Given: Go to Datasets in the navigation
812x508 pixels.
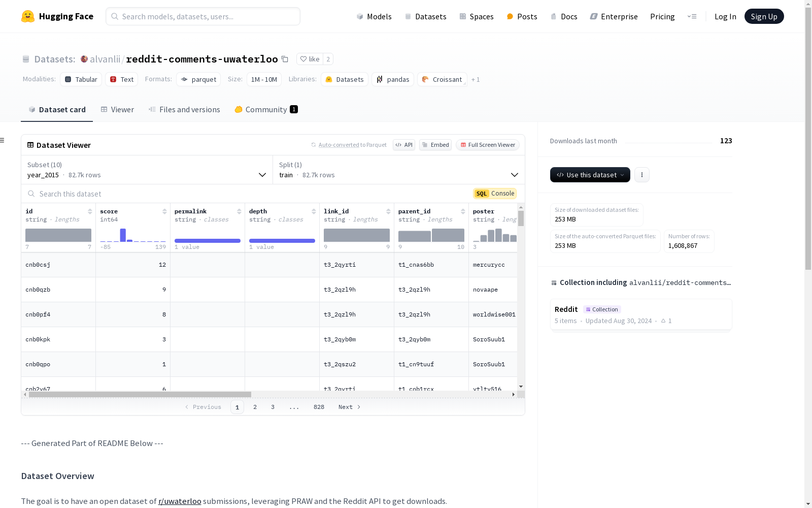Looking at the screenshot, I should click(425, 16).
